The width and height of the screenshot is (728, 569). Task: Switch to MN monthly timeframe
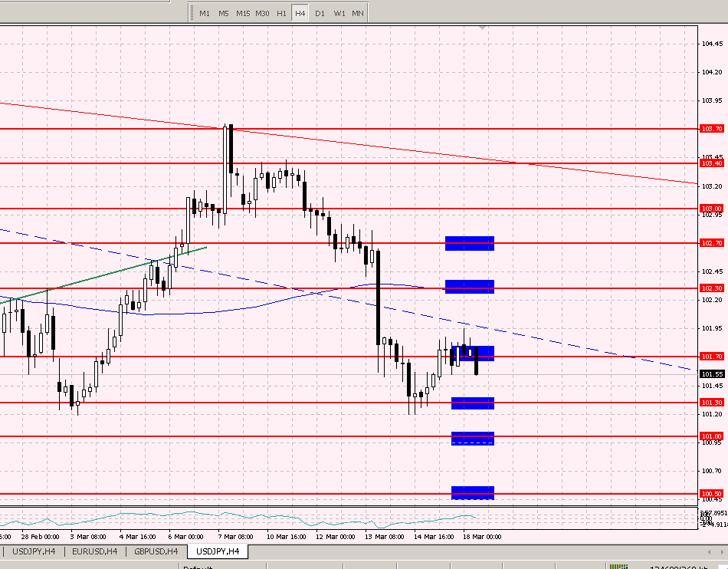pyautogui.click(x=358, y=14)
